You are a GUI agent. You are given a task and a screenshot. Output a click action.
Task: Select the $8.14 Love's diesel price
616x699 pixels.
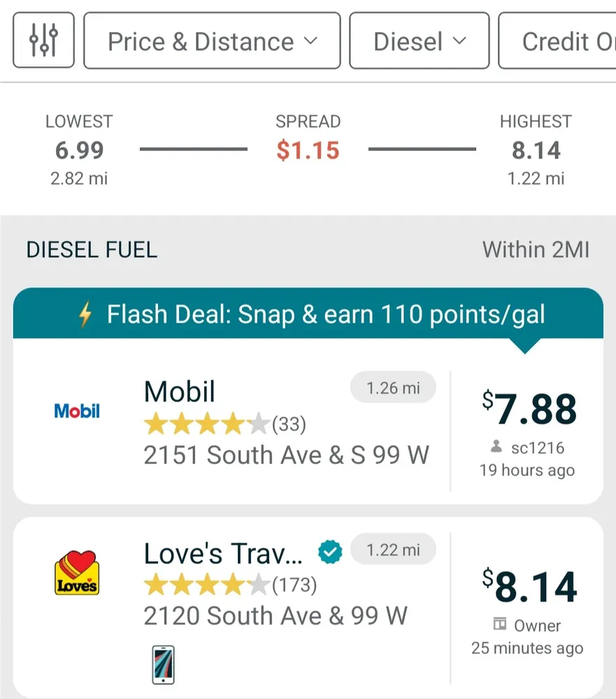point(529,587)
